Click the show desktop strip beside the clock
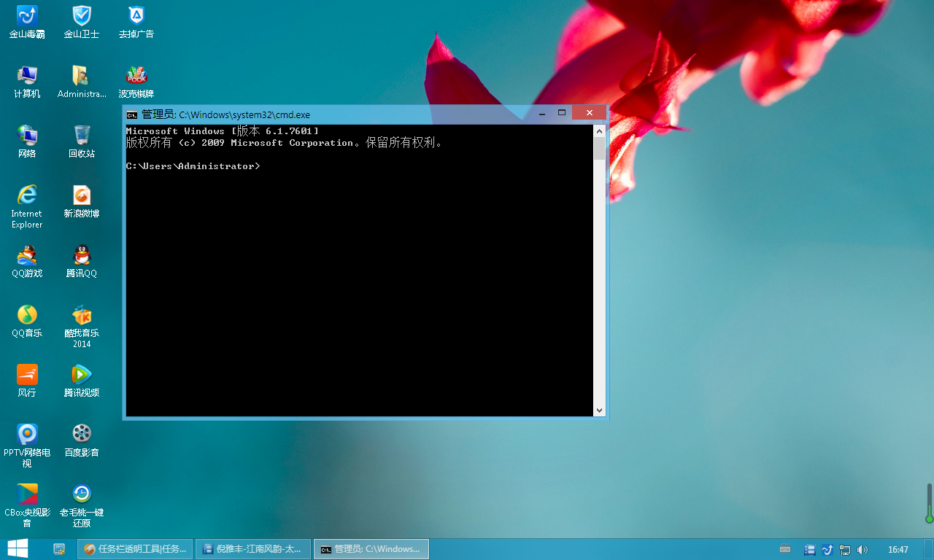The height and width of the screenshot is (560, 934). (x=930, y=549)
